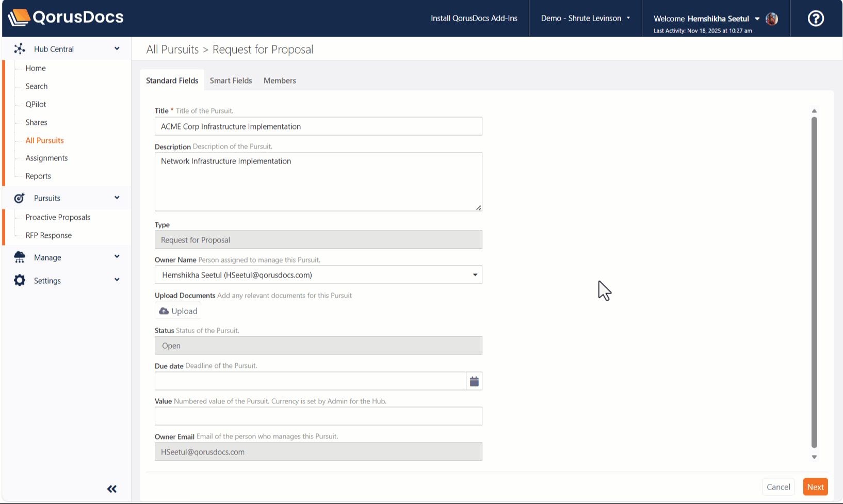843x504 pixels.
Task: Click the Hub Central network icon
Action: tap(20, 49)
